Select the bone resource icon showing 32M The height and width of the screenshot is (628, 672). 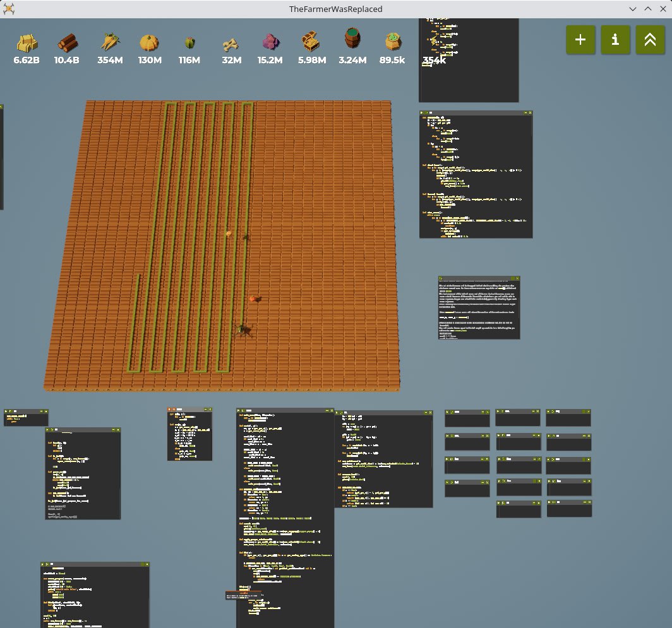coord(231,44)
